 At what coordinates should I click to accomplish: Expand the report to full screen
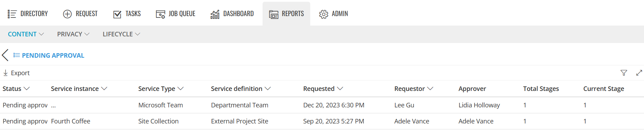(x=639, y=73)
